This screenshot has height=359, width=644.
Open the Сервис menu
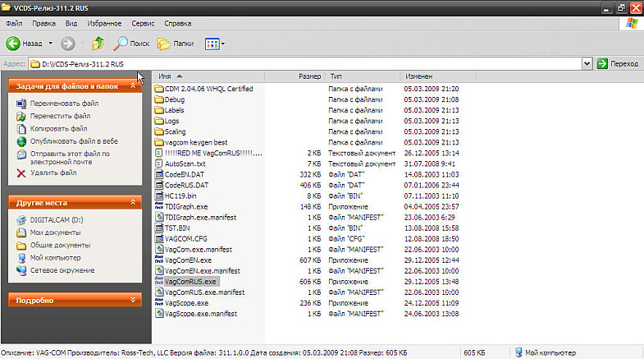click(143, 24)
